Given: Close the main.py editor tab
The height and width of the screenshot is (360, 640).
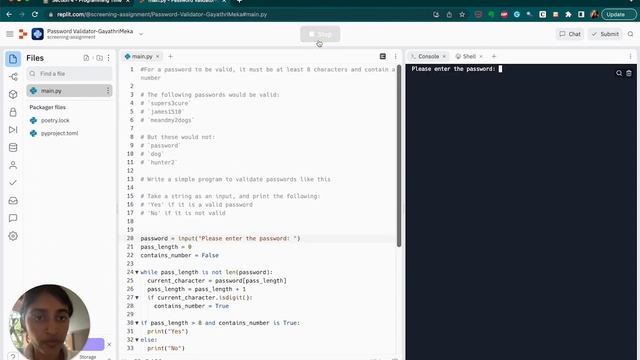Looking at the screenshot, I should [158, 56].
